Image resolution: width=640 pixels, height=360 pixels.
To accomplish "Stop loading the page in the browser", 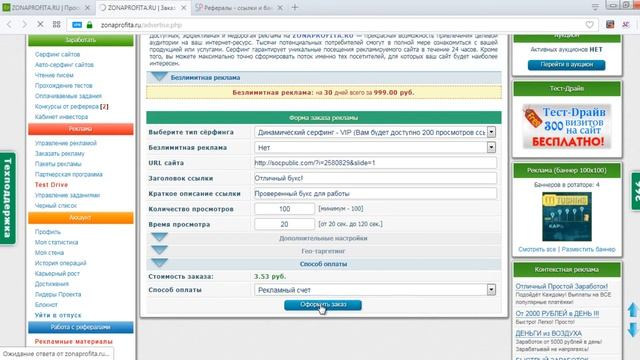I will tap(40, 24).
